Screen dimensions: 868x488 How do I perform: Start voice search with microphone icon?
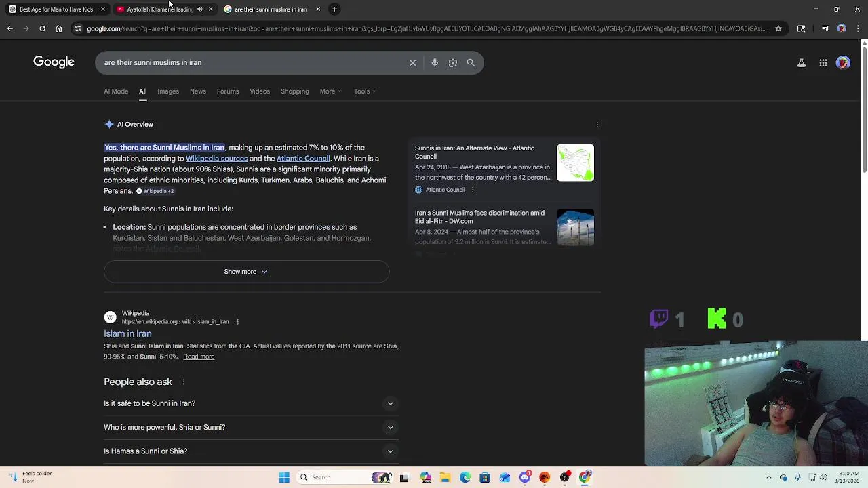[x=435, y=62]
